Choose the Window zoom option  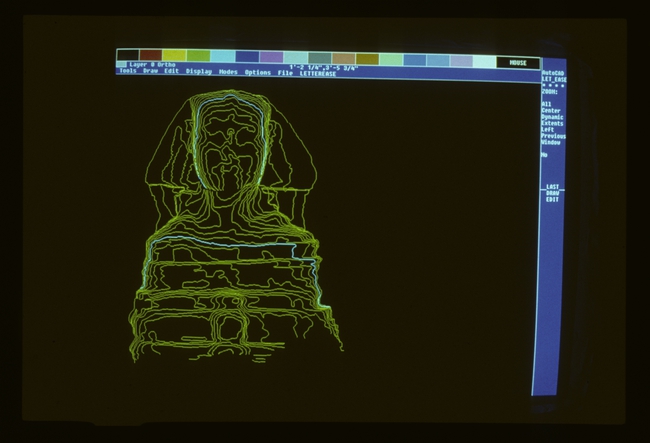click(551, 142)
